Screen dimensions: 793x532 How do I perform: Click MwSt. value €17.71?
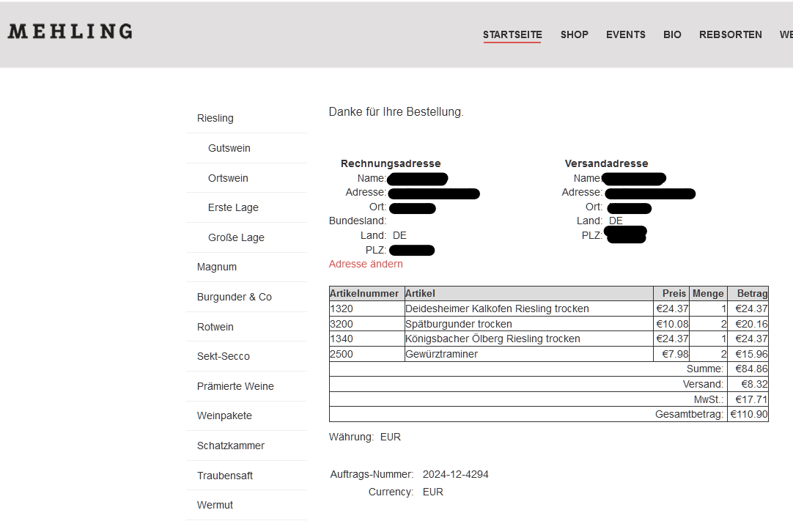(751, 399)
